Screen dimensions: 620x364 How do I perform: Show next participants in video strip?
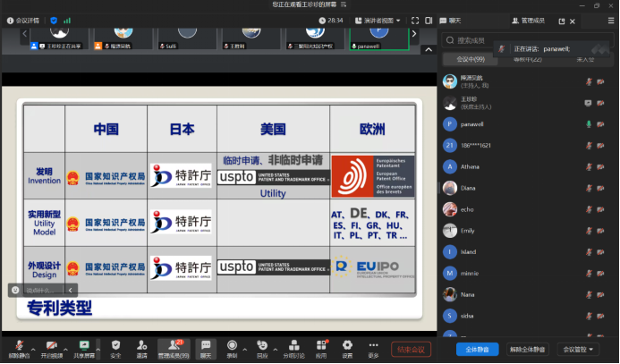[x=414, y=34]
